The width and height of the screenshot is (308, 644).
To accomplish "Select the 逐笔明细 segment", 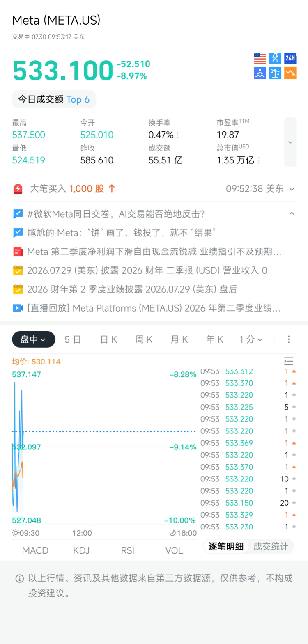I will (226, 546).
